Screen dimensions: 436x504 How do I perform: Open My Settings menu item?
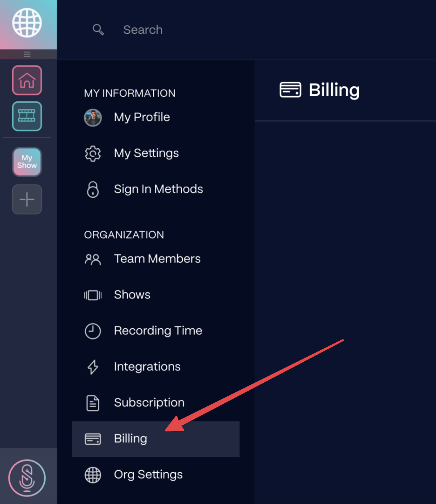156,153
